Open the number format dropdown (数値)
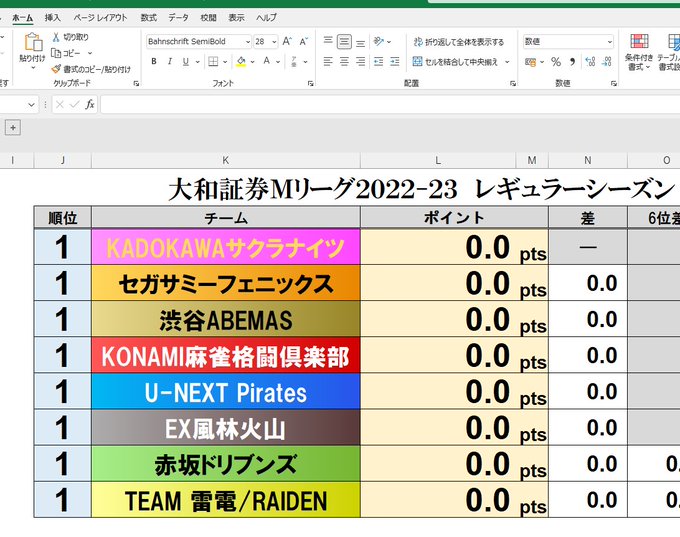The image size is (680, 537). point(610,42)
